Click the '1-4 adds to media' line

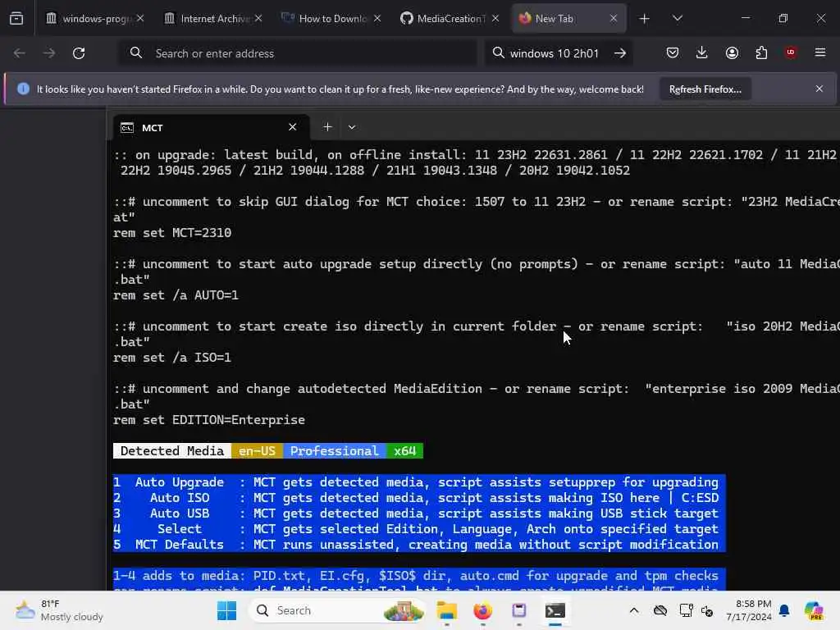[x=419, y=576]
